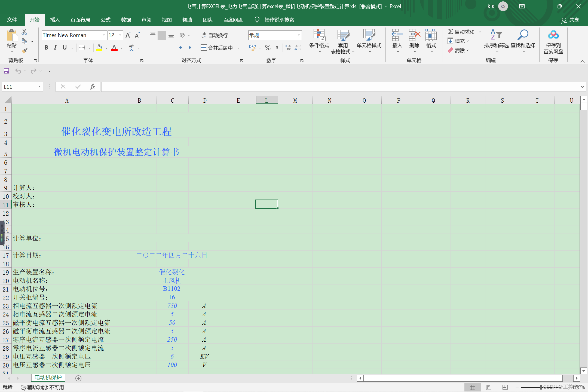The width and height of the screenshot is (588, 392).
Task: Click the Insert Function fx icon
Action: (92, 87)
